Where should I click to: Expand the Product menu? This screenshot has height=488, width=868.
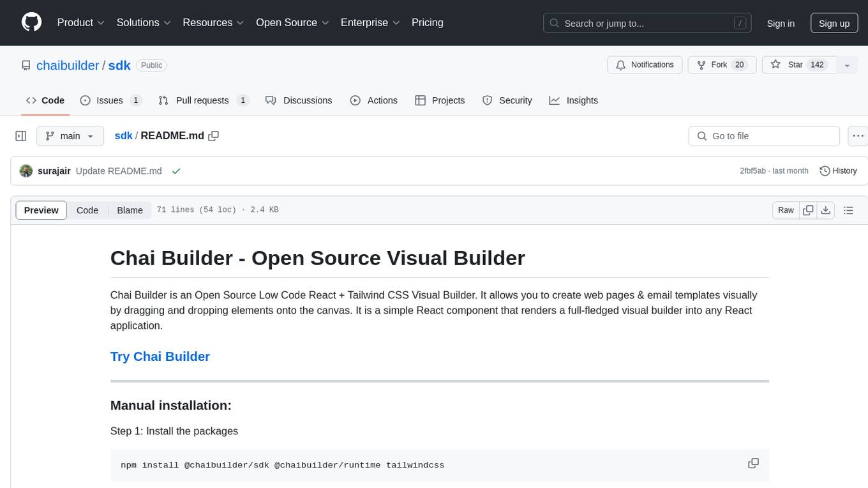[x=81, y=22]
